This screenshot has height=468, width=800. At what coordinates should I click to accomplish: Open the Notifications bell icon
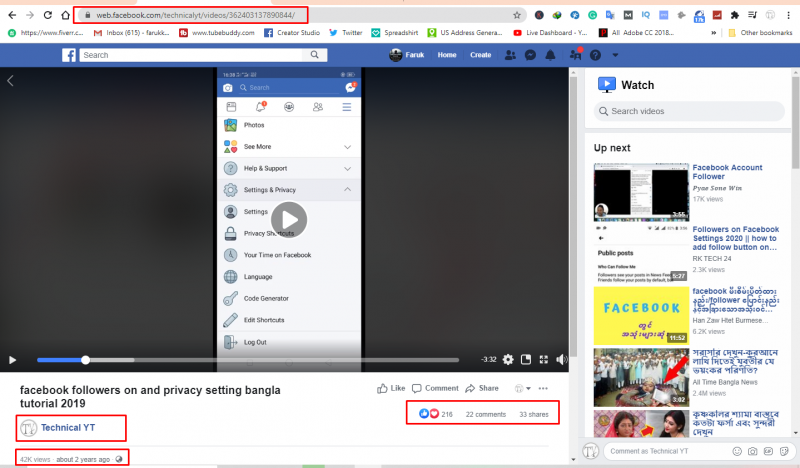pos(550,55)
